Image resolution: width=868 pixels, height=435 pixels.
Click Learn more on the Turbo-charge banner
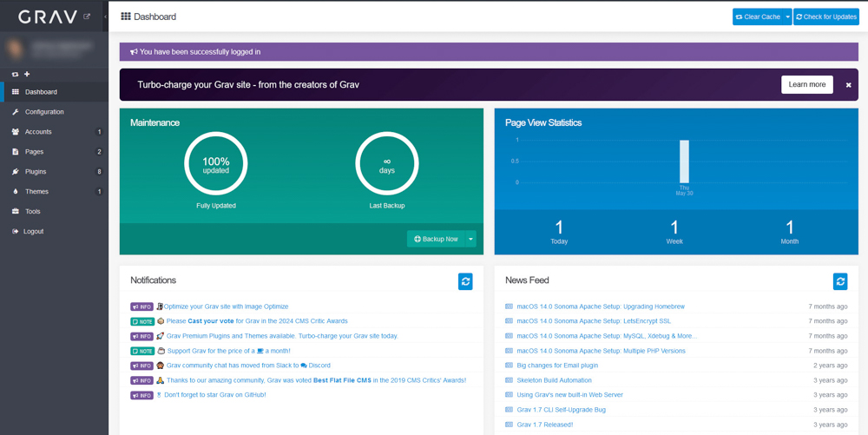pos(807,85)
